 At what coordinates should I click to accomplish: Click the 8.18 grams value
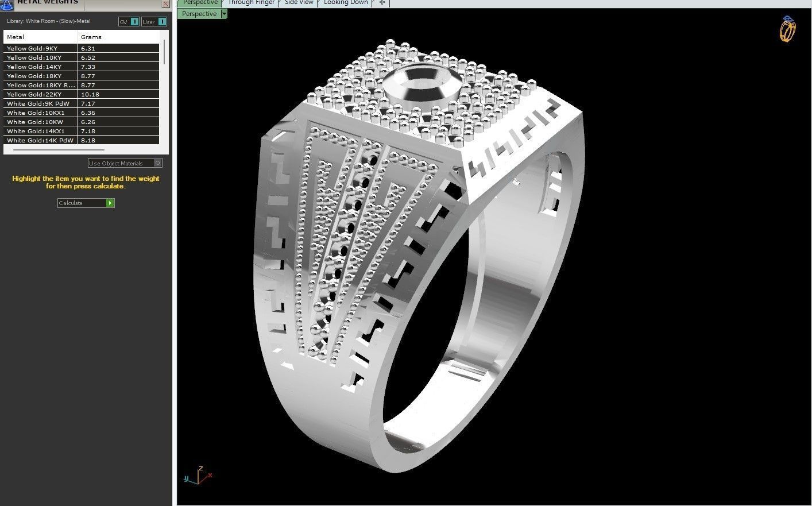(88, 141)
